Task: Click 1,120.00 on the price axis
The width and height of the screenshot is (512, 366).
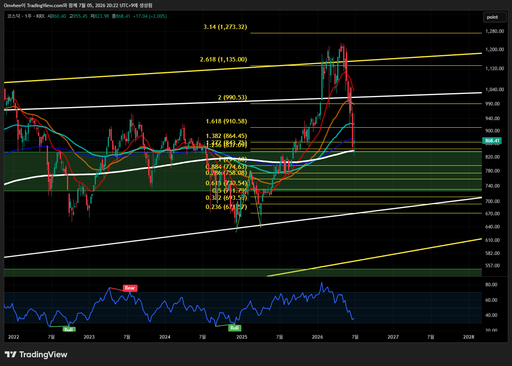Action: 495,68
